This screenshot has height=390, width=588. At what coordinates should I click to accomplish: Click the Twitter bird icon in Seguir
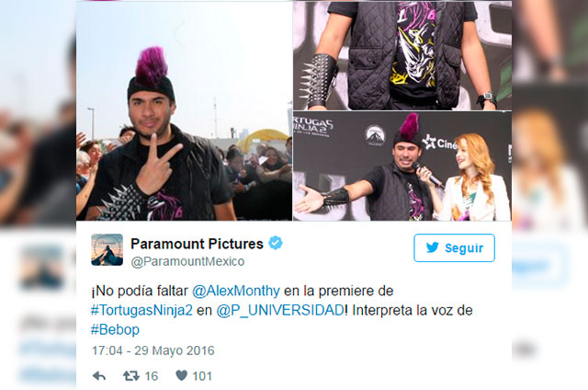click(433, 247)
